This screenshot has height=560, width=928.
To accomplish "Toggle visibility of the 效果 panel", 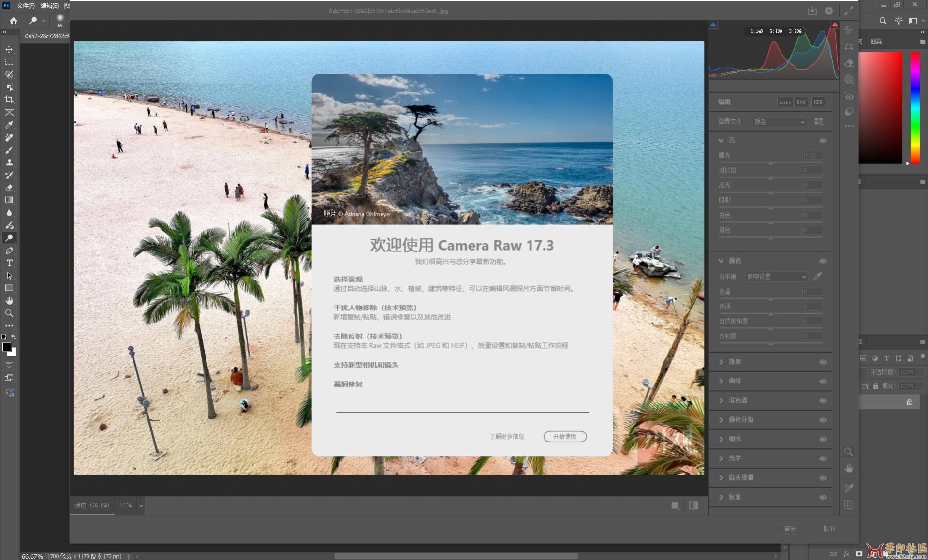I will click(x=823, y=362).
